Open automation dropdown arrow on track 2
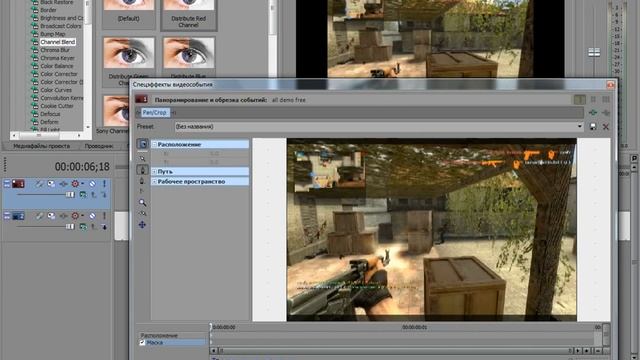 [82, 216]
